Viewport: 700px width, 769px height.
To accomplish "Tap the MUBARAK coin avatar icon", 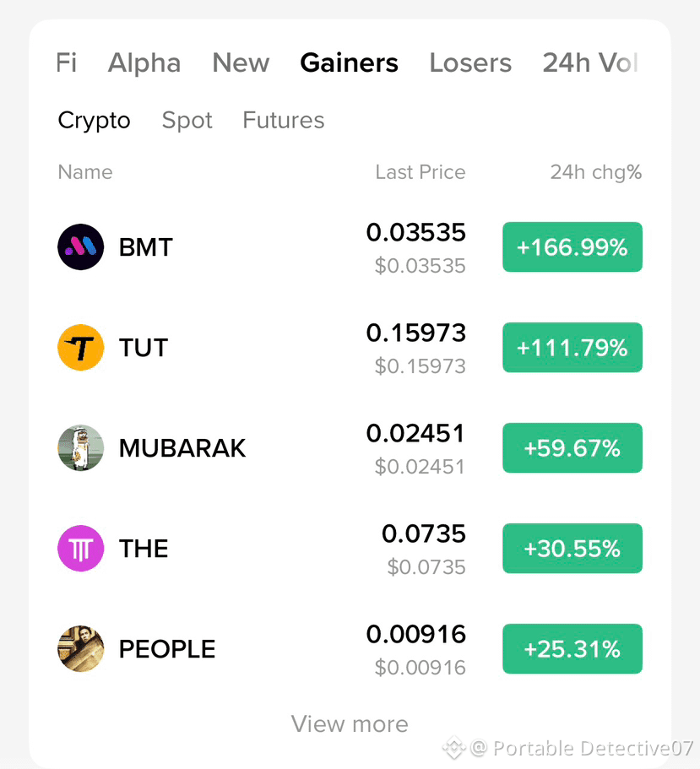I will click(80, 447).
